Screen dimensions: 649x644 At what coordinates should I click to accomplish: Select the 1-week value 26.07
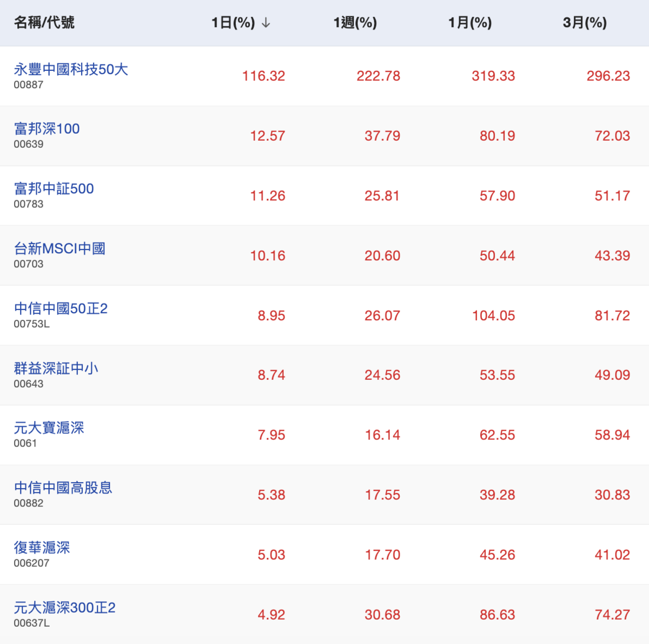[x=382, y=316]
